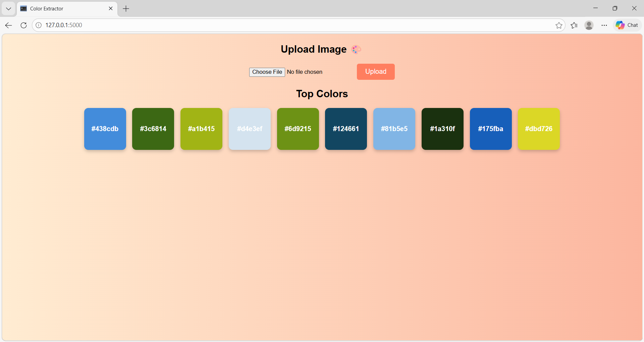
Task: Select the #dbd726 yellow color swatch
Action: point(538,129)
